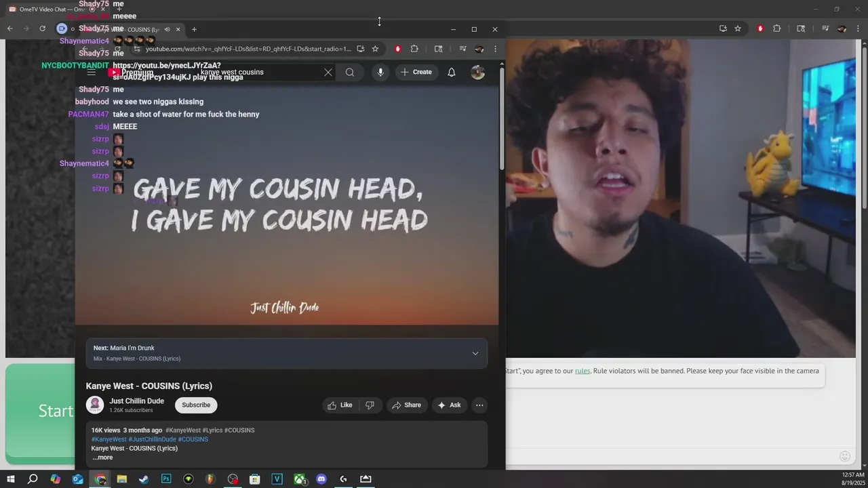868x488 pixels.
Task: Open the emoji picker in OmeTV chat
Action: [x=845, y=456]
